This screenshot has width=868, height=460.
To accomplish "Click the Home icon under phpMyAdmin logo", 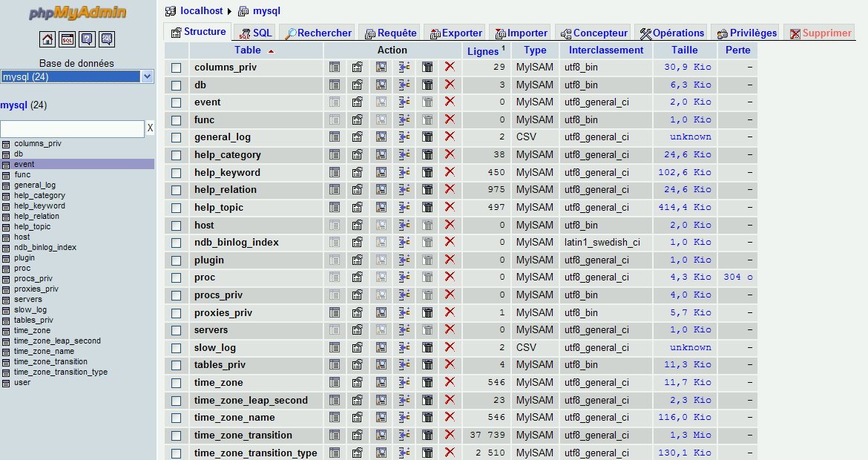I will [x=47, y=39].
